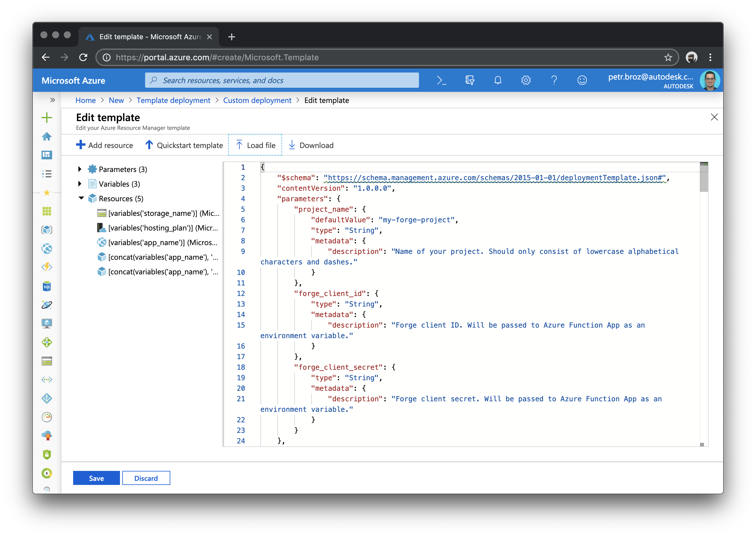
Task: Click the code editor vertical scrollbar thumb
Action: pos(704,178)
